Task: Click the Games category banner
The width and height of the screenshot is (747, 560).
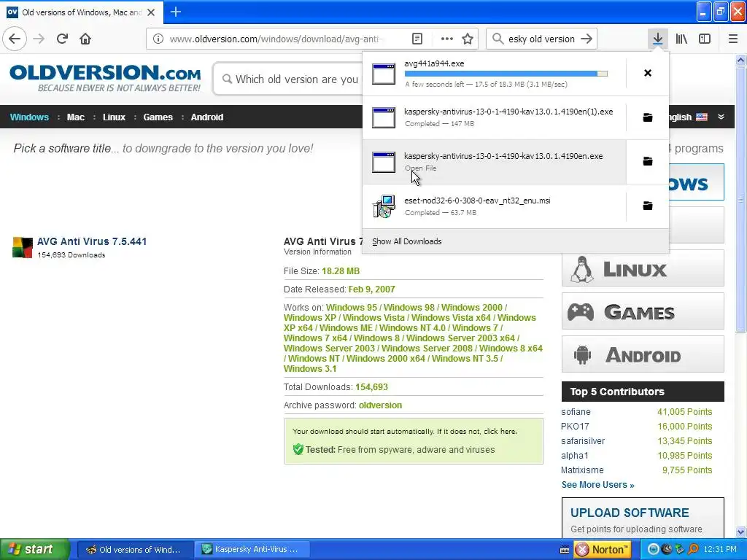Action: [x=643, y=311]
